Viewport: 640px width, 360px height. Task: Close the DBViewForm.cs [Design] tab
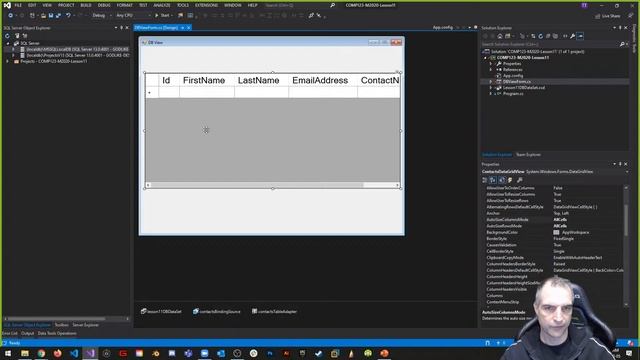click(189, 28)
